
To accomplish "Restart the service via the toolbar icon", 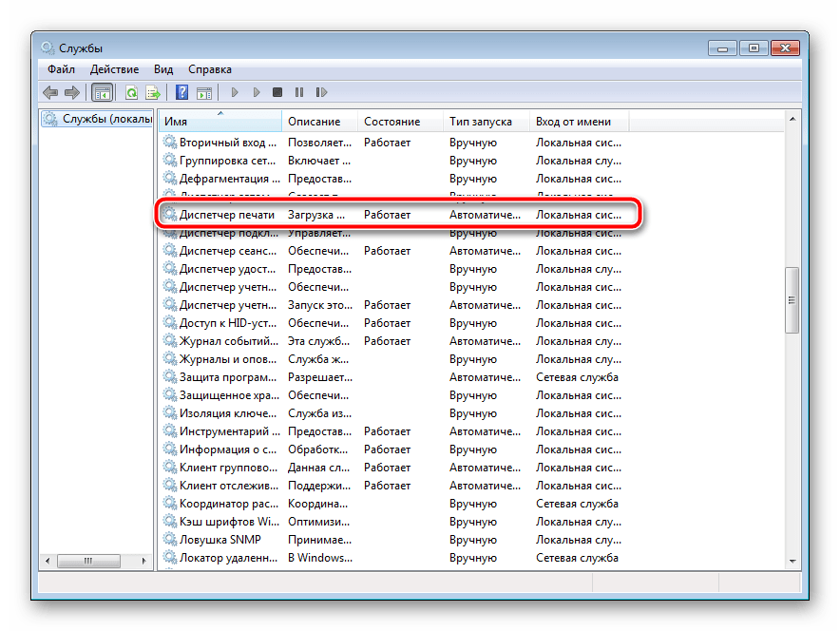I will click(x=321, y=92).
